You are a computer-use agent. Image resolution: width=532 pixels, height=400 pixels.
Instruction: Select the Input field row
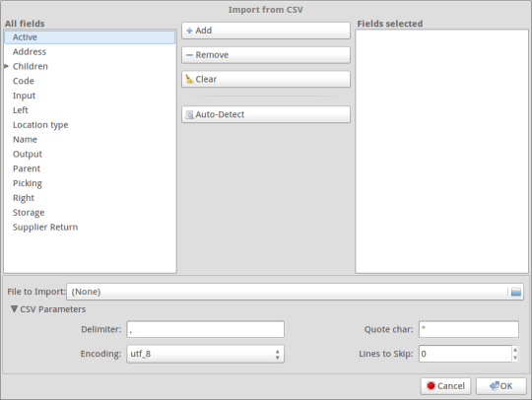[x=90, y=96]
